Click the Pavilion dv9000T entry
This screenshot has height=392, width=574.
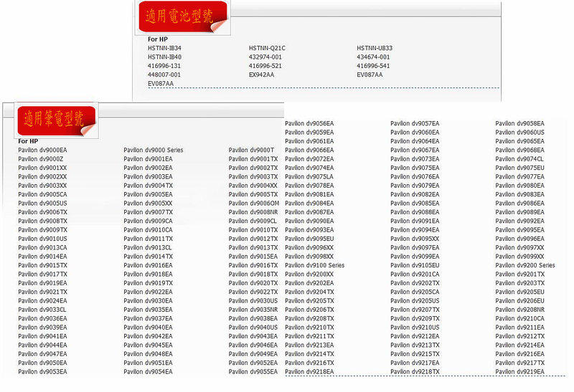coord(251,150)
